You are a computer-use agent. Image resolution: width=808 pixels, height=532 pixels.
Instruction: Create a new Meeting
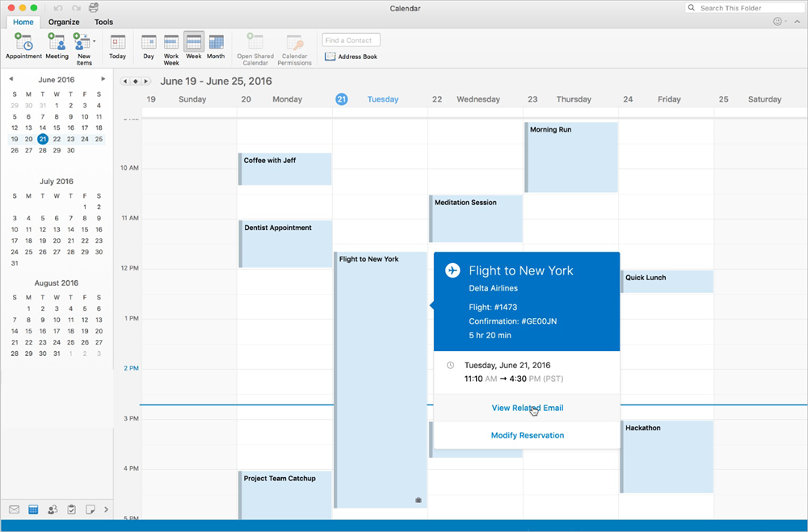[56, 47]
